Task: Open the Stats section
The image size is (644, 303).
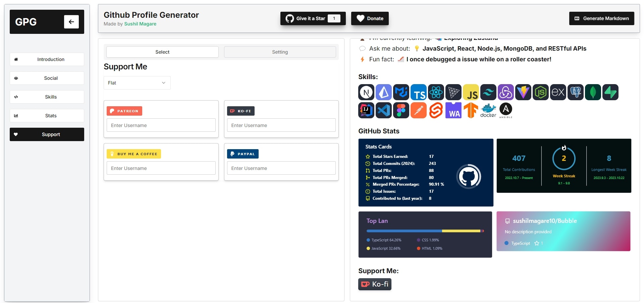Action: tap(47, 116)
